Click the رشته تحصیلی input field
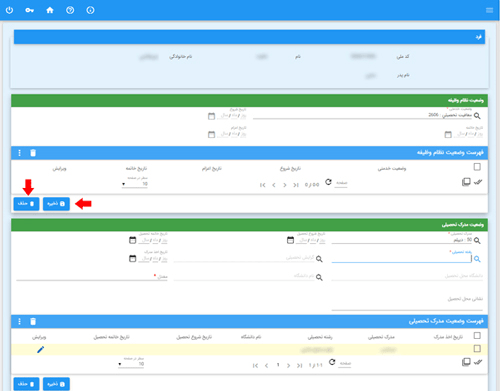The height and width of the screenshot is (391, 500). coord(401,258)
